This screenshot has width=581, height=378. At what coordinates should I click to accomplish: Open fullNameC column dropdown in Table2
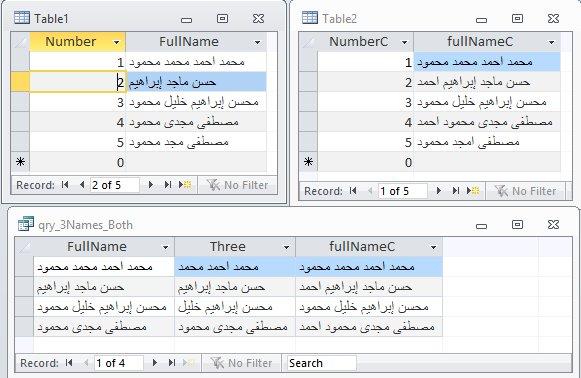551,42
